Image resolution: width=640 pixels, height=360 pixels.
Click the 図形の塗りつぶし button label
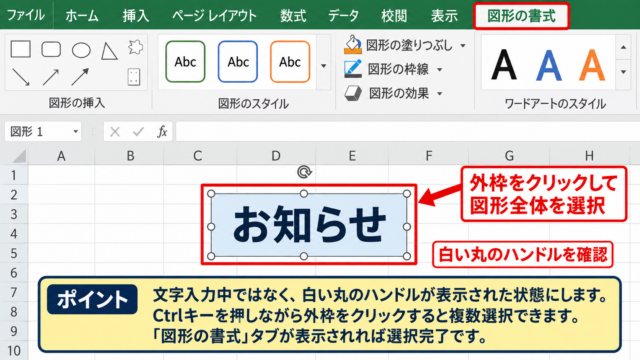pos(409,45)
